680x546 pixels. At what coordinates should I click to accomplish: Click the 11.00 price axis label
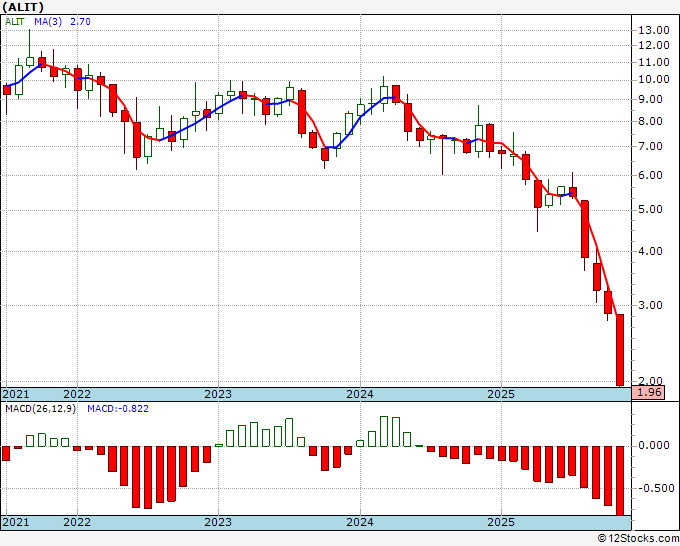point(654,62)
